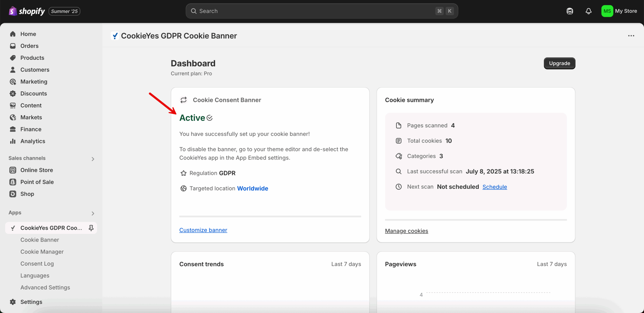Click the Online Store channel icon

pyautogui.click(x=13, y=170)
